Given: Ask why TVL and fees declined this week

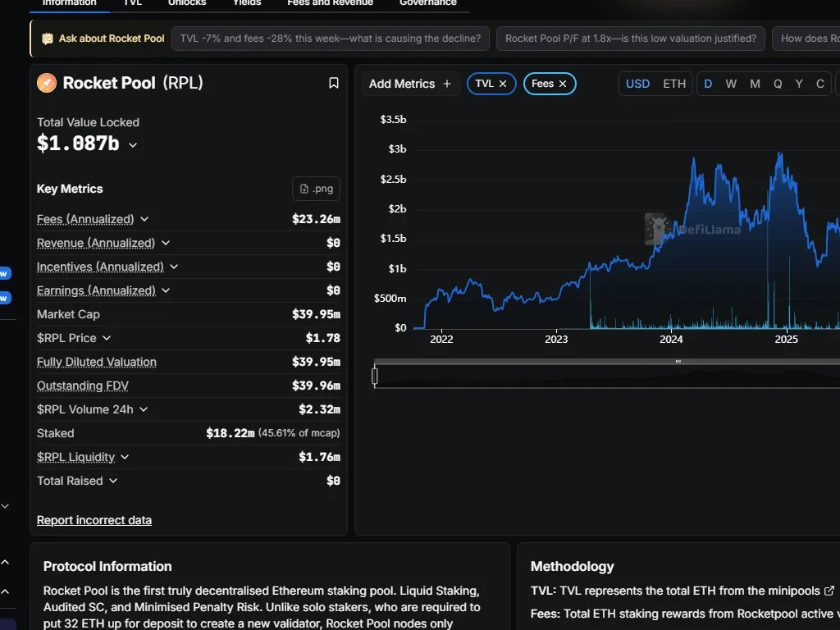Looking at the screenshot, I should [331, 39].
